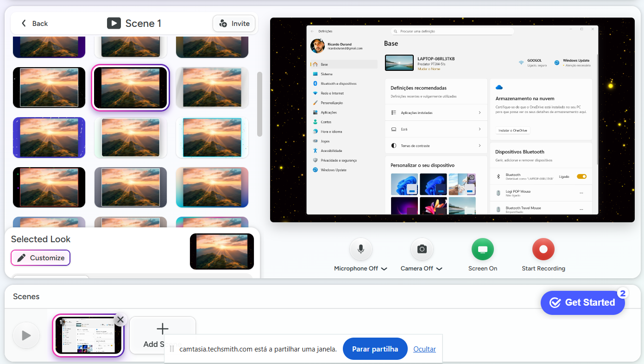The width and height of the screenshot is (644, 364).
Task: Remove Scene 1 with the X icon
Action: pyautogui.click(x=120, y=320)
